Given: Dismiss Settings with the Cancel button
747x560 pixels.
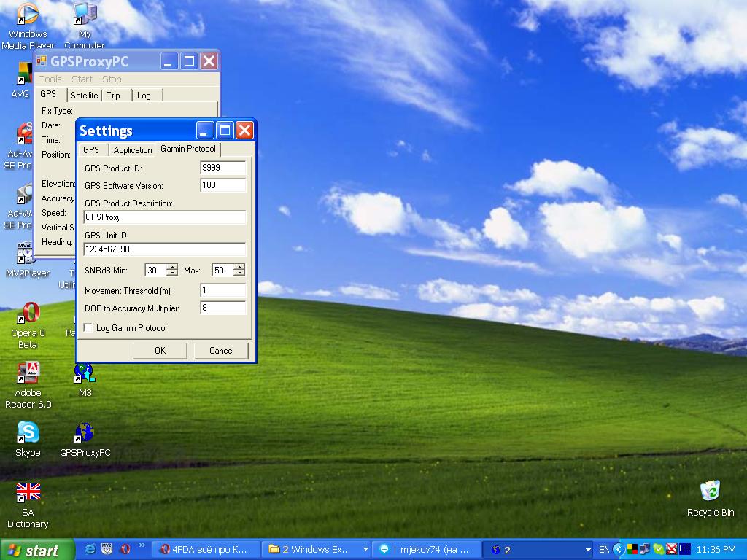Looking at the screenshot, I should tap(222, 351).
